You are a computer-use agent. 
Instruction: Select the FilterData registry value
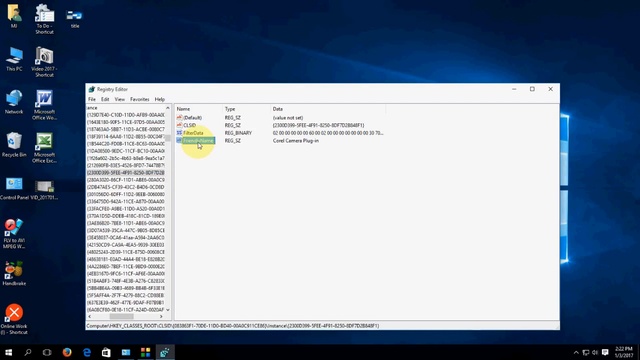tap(193, 133)
